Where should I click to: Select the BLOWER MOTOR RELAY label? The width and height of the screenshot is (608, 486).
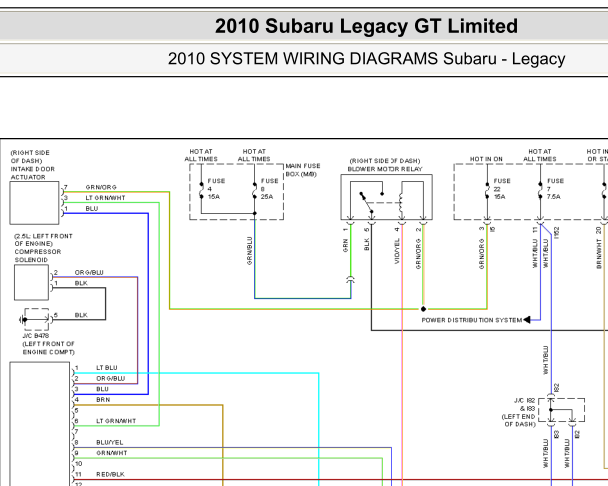click(x=385, y=169)
